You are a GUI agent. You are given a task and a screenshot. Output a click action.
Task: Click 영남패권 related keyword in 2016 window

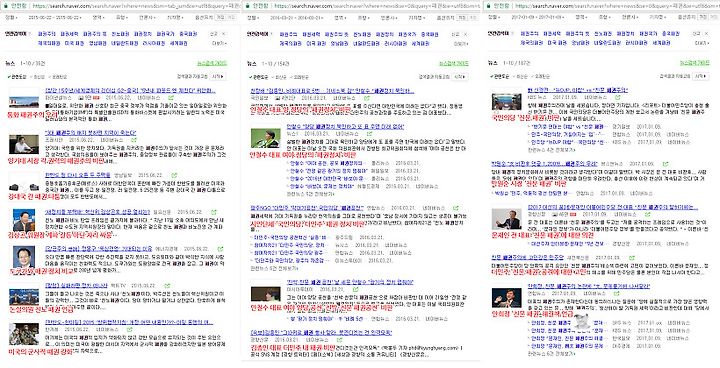[x=339, y=43]
